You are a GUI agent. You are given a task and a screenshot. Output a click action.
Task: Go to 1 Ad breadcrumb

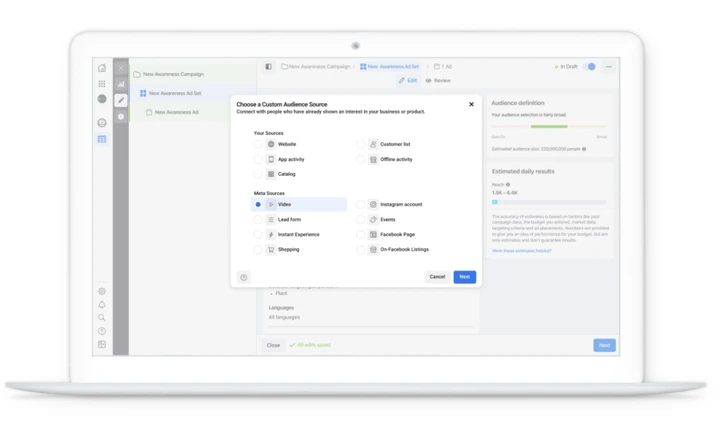click(443, 67)
